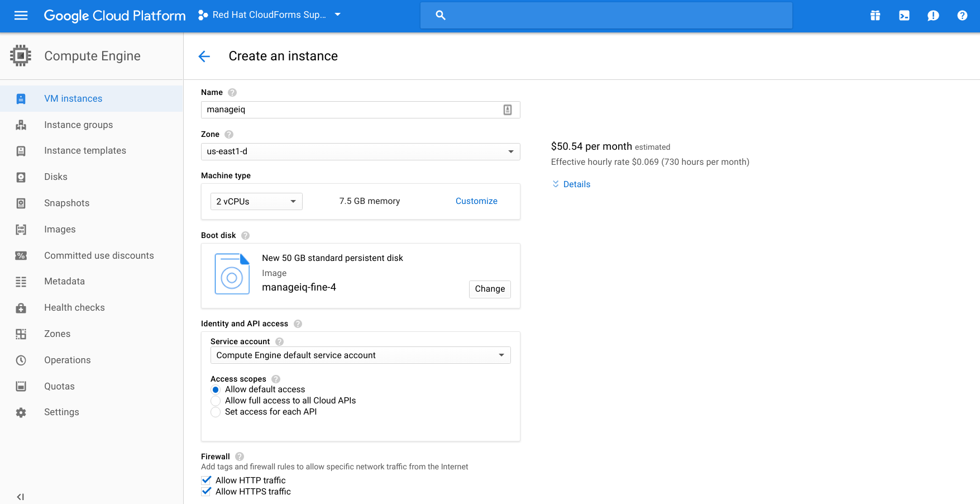Screen dimensions: 980x504
Task: Open the 2 vCPUs machine type dropdown
Action: coord(256,201)
